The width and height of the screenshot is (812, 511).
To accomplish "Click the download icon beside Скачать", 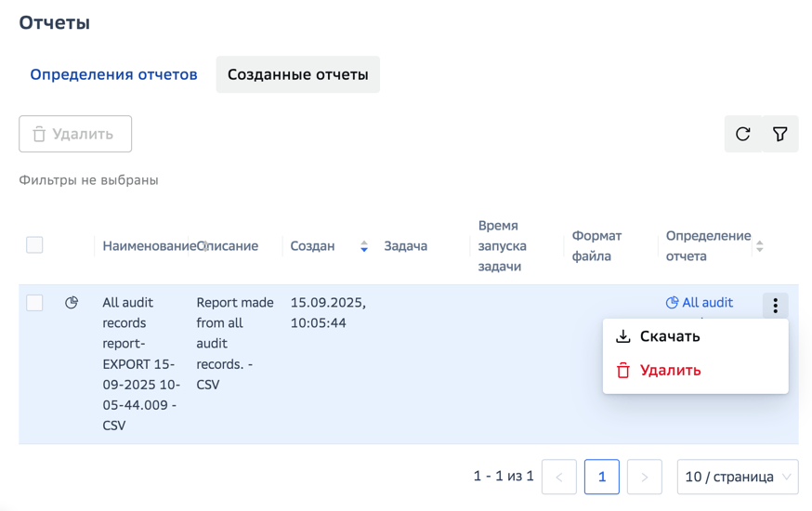I will click(623, 336).
